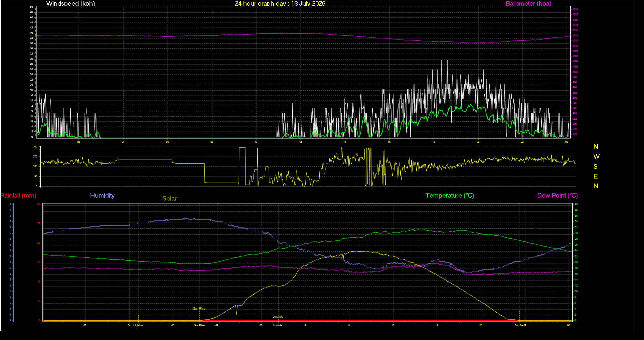Click "20" on the windspeed axis
644x340 pixels.
coord(32,85)
